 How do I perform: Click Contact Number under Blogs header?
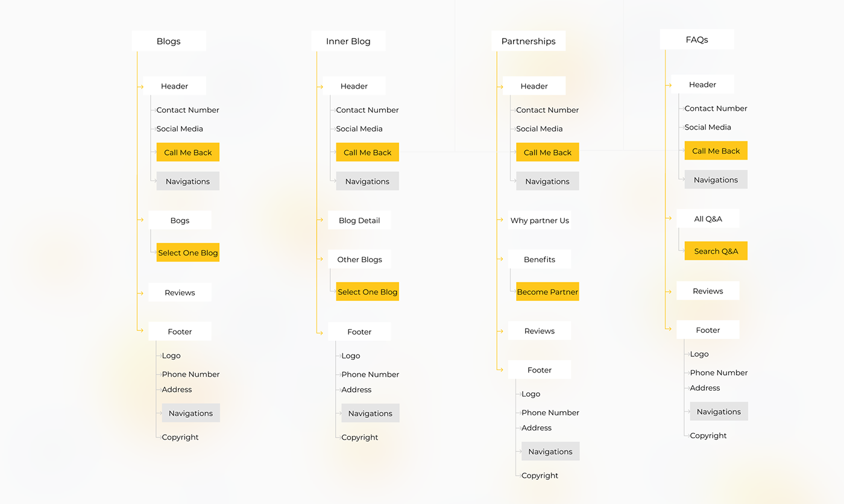(x=187, y=110)
